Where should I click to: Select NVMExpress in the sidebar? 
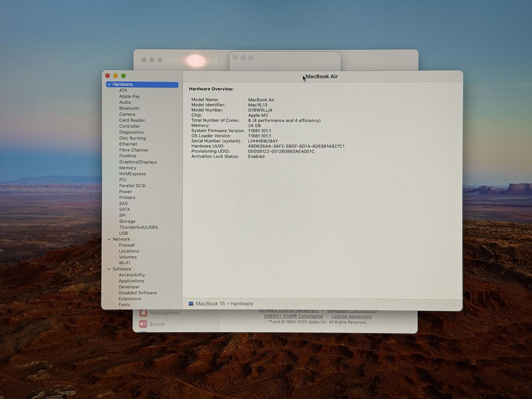(x=132, y=174)
